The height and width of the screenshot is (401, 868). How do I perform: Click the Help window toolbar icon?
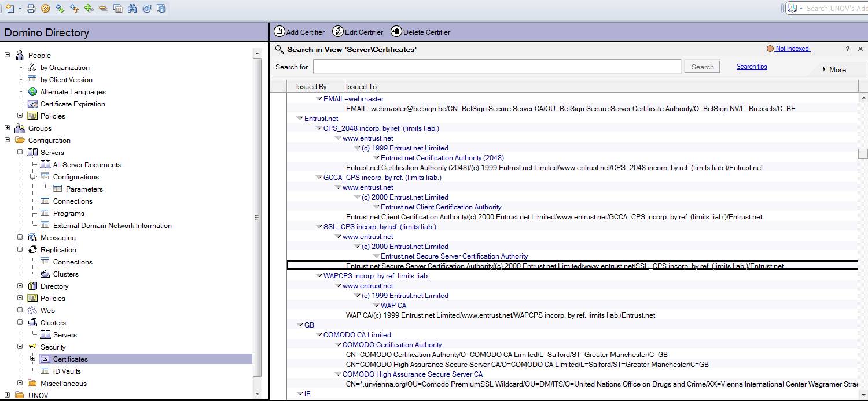pos(161,8)
